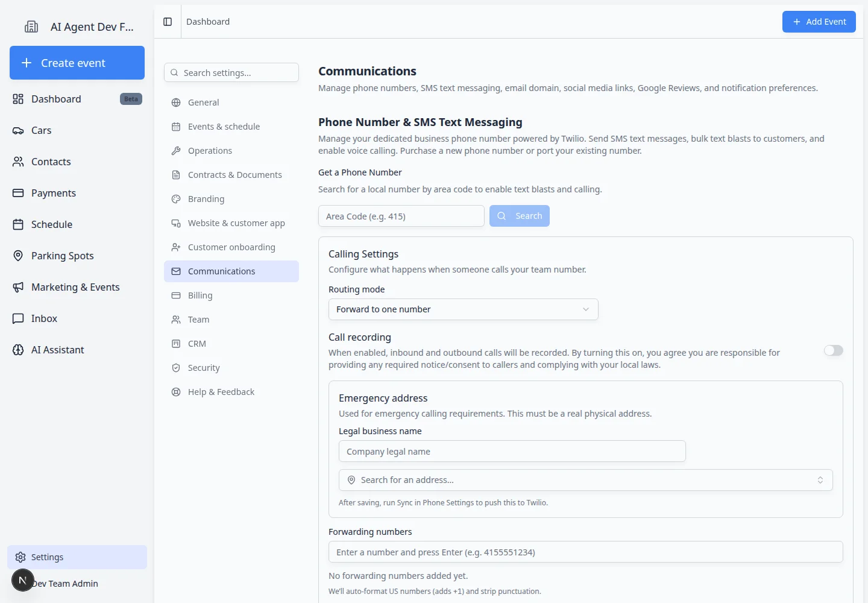
Task: Click the Area Code input field
Action: (x=401, y=216)
